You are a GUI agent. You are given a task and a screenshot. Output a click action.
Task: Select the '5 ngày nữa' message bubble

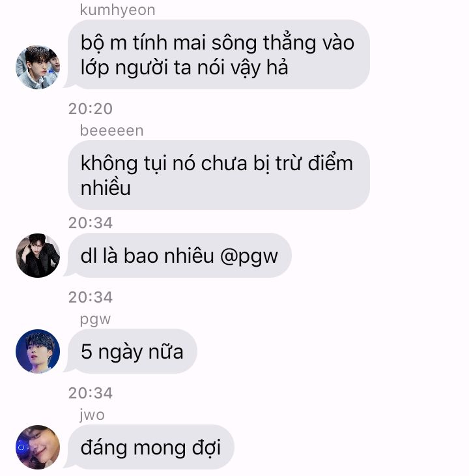pyautogui.click(x=132, y=351)
